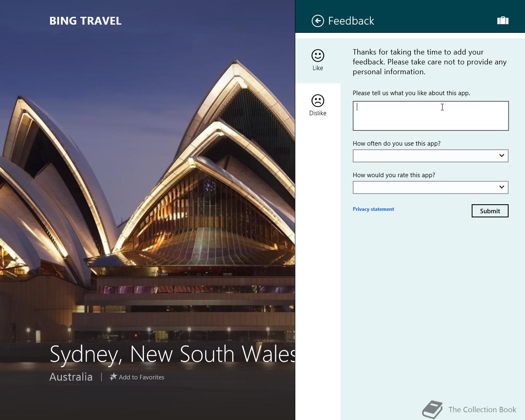Open the 'How often do you use this app' dropdown

(431, 156)
